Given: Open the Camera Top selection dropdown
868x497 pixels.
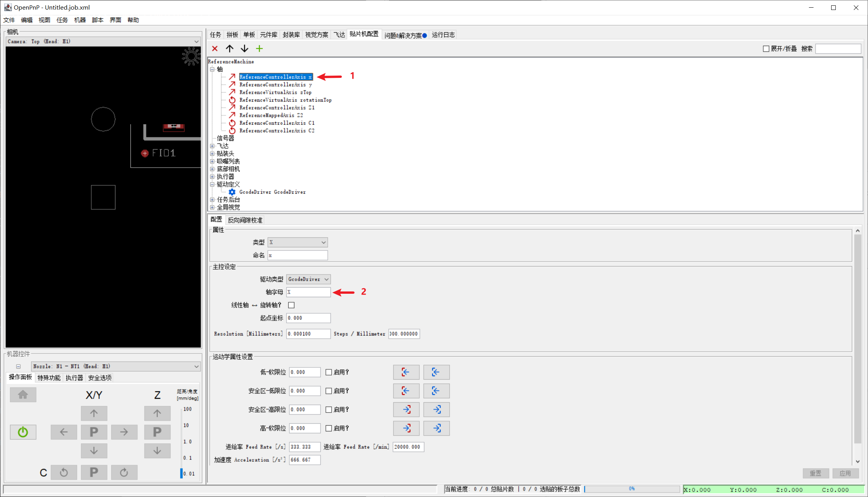Looking at the screenshot, I should tap(103, 41).
